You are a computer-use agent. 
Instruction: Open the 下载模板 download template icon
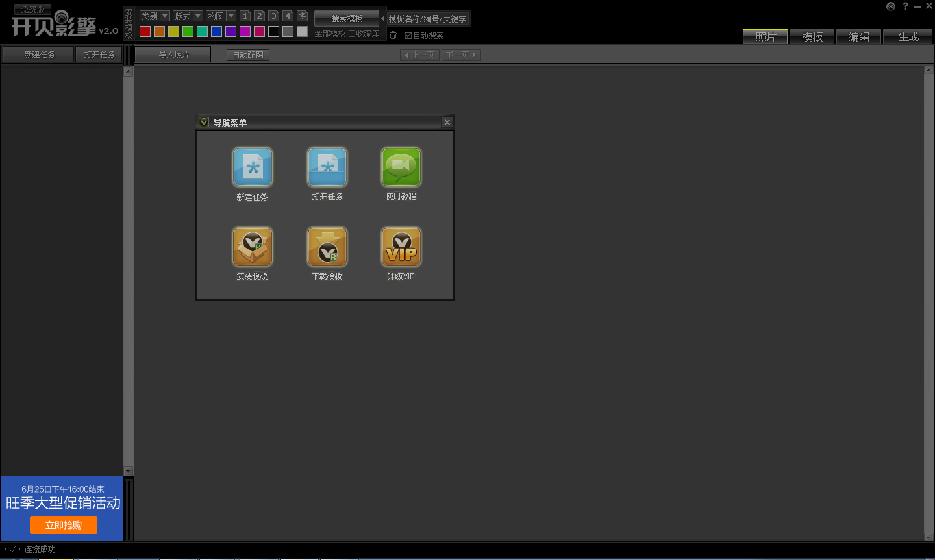coord(327,247)
